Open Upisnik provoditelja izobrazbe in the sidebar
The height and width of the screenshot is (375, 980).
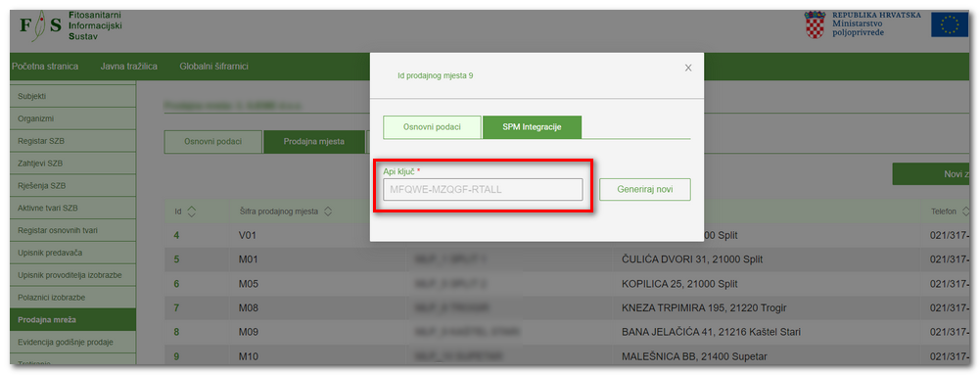click(x=72, y=275)
